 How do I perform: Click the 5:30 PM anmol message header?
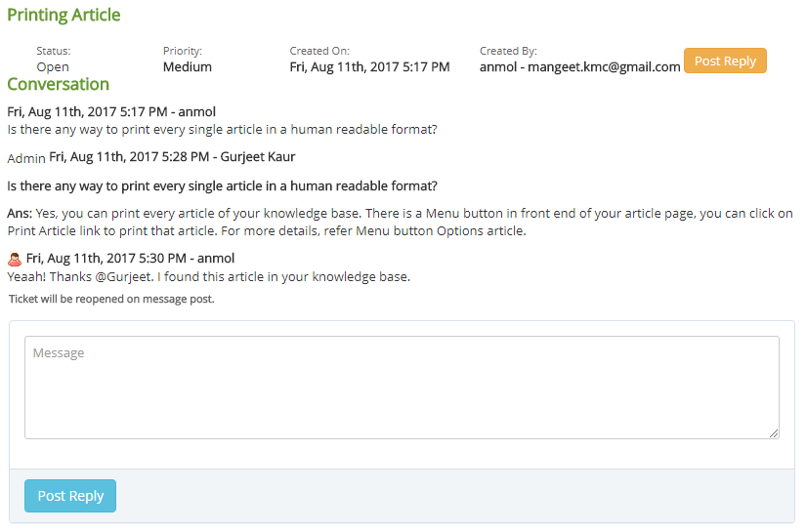tap(130, 259)
